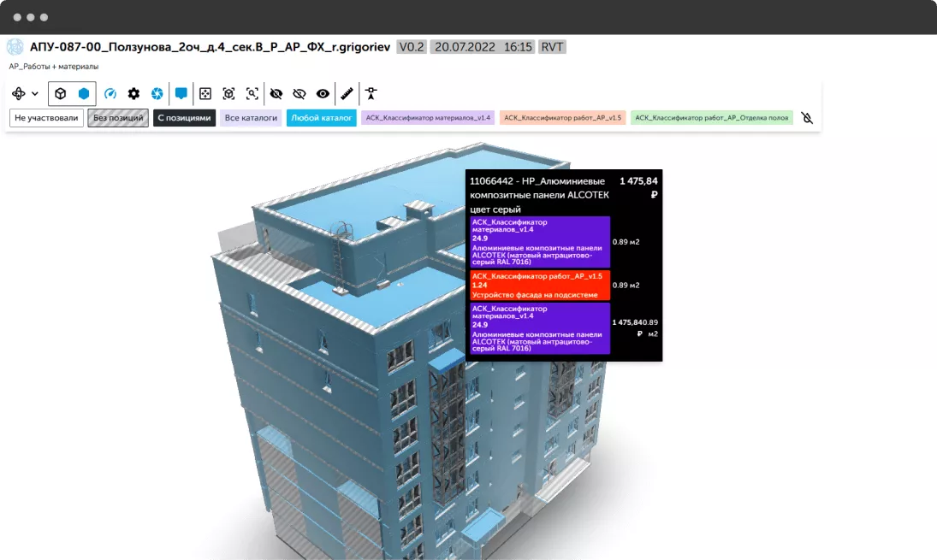
Task: Select the 'Все каталоги' tab
Action: click(x=251, y=118)
